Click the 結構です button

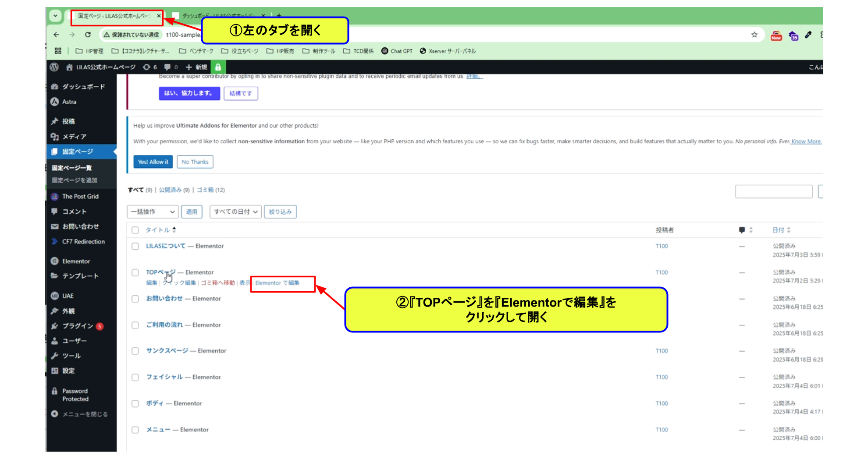[x=241, y=93]
